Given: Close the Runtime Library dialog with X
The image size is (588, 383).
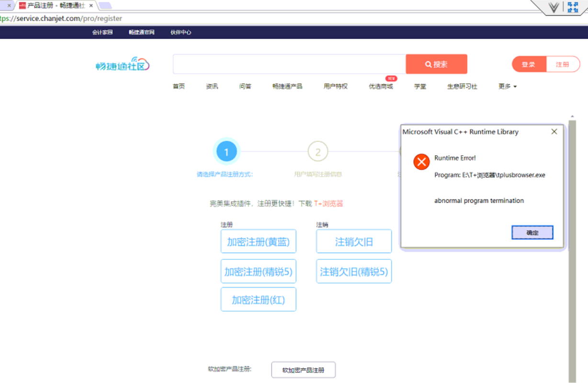Looking at the screenshot, I should (554, 131).
